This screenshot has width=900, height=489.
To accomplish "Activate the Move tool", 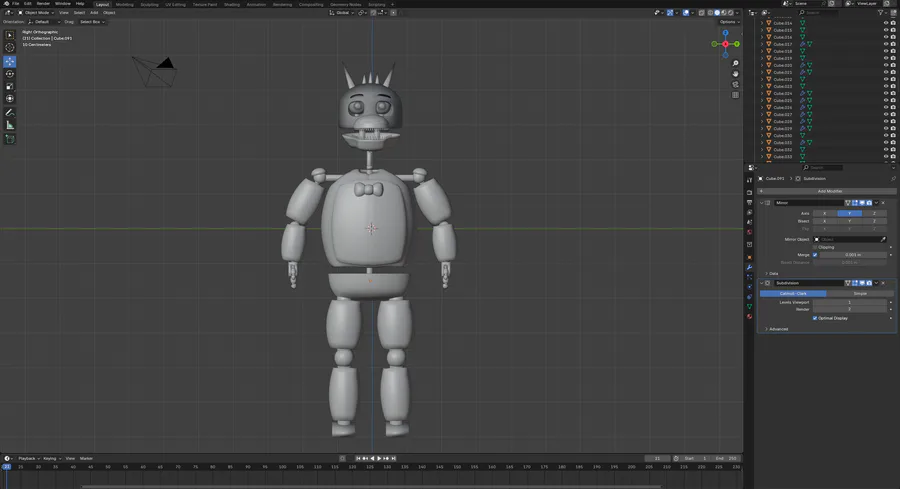I will pyautogui.click(x=10, y=61).
